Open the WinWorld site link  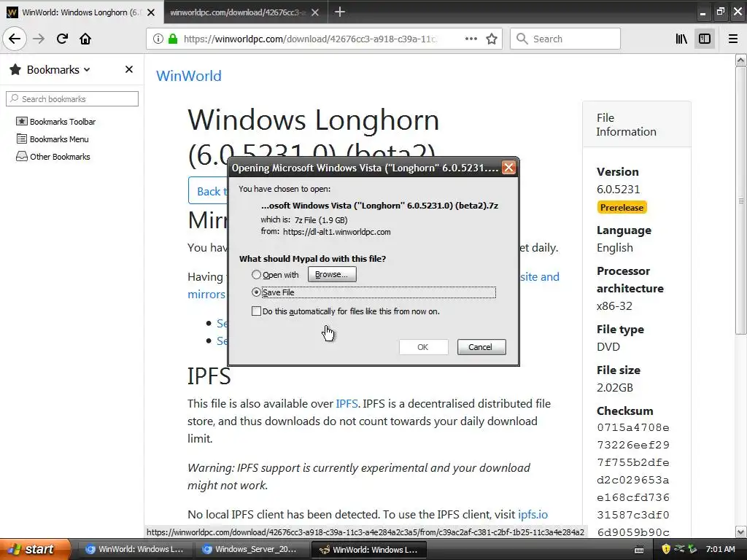(189, 76)
